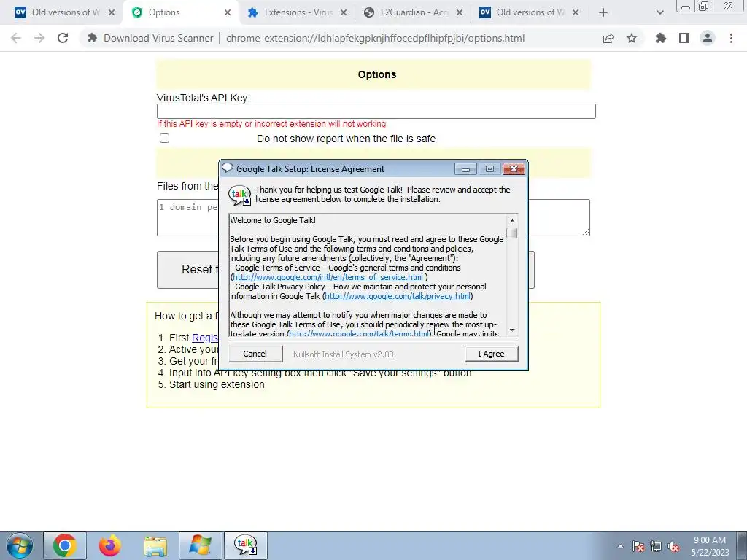Screen dimensions: 747x560
Task: Open the talk/terms.html link in license text
Action: click(x=359, y=334)
